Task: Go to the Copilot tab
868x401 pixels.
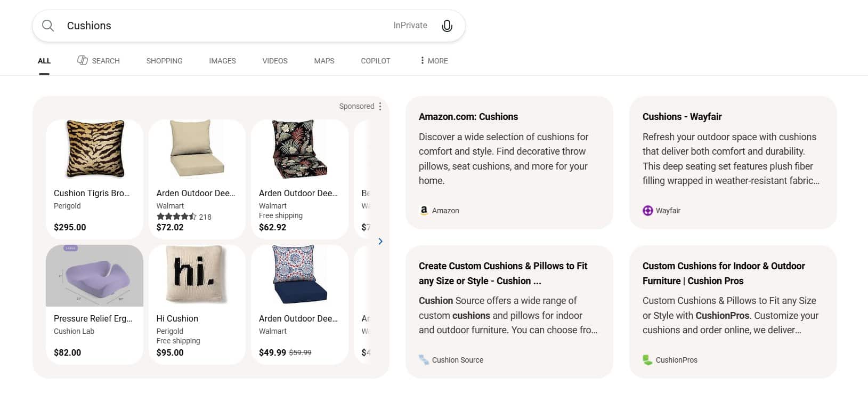Action: pos(375,61)
